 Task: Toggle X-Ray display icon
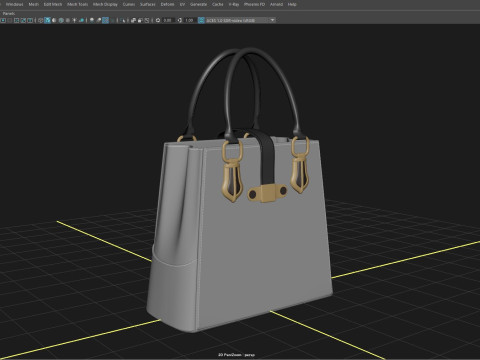[133, 20]
